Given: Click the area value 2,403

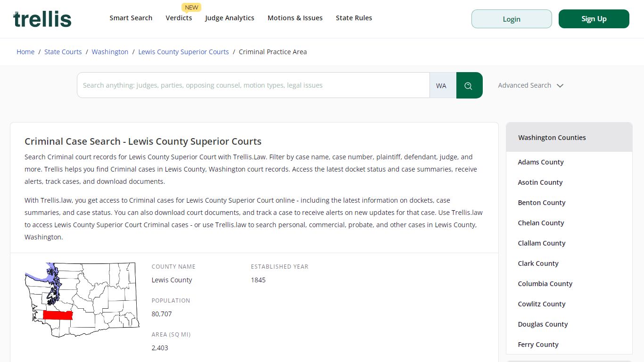Looking at the screenshot, I should pyautogui.click(x=160, y=348).
